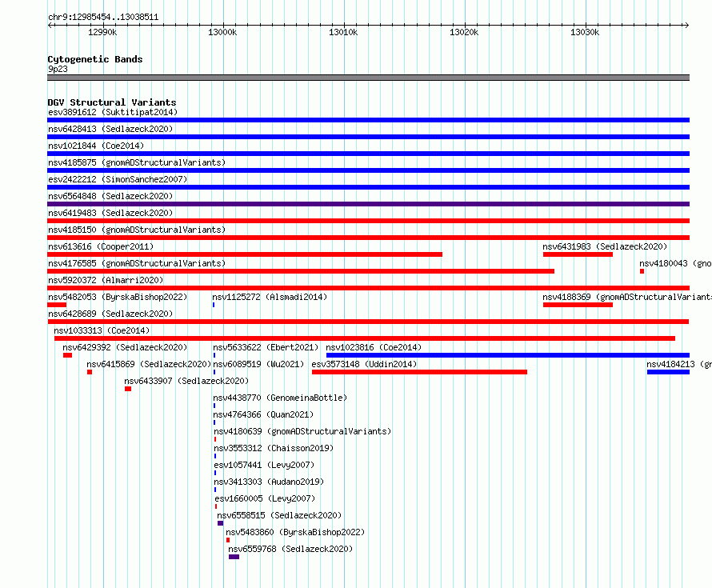Viewport: 712px width, 588px height.
Task: Open the nsv4185875 gnomAD variant label
Action: pos(137,162)
